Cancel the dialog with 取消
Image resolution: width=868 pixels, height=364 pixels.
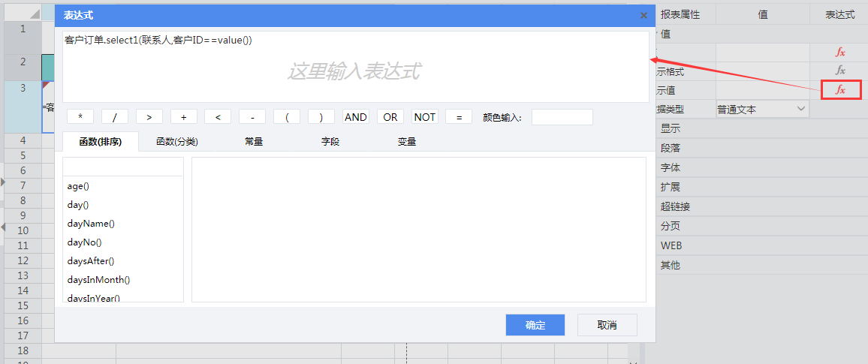[607, 325]
